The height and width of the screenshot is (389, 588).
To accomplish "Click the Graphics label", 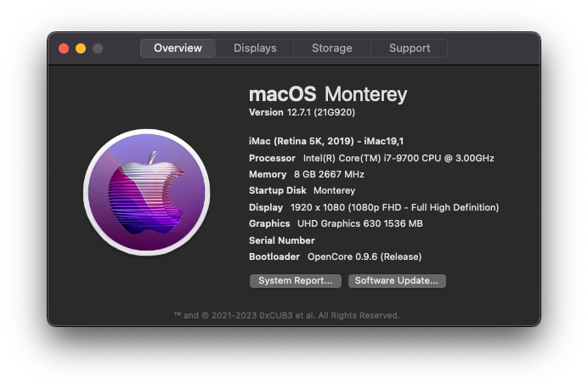I will (x=269, y=223).
